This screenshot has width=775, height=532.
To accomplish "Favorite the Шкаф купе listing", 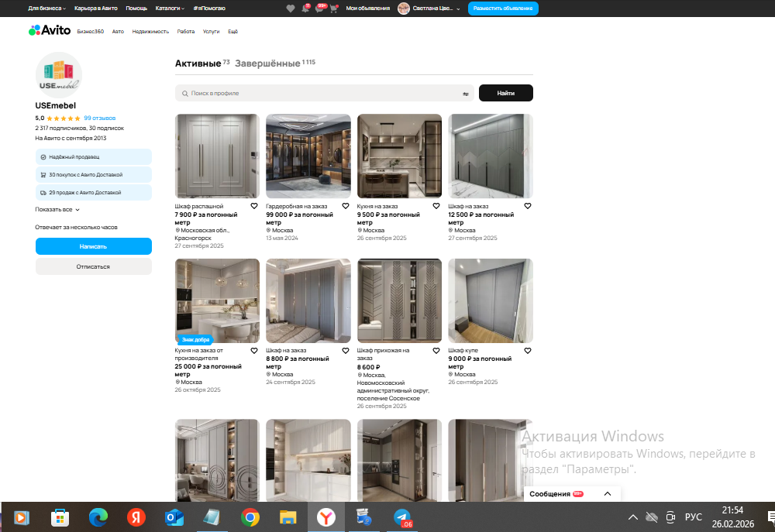I will [527, 351].
